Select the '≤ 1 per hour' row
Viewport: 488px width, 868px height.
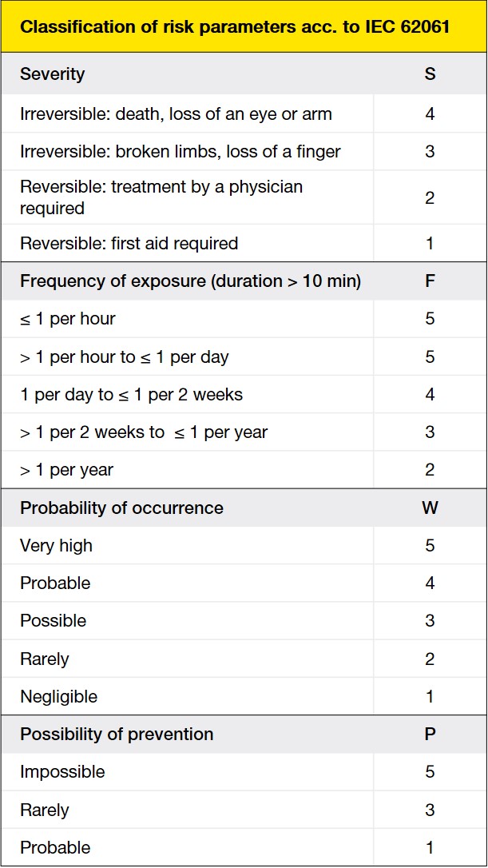(68, 319)
